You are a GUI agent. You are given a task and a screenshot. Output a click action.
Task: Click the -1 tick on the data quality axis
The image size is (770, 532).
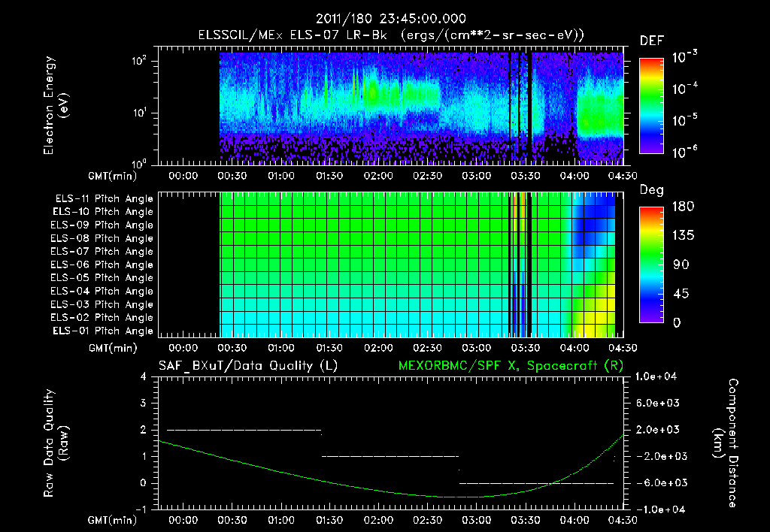point(141,509)
